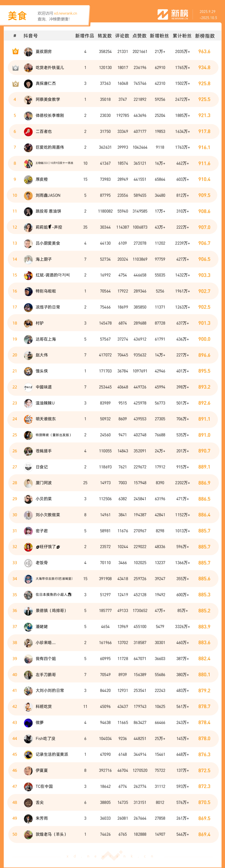Click the Newrank logo icon in header
The height and width of the screenshot is (868, 225).
[x=163, y=14]
